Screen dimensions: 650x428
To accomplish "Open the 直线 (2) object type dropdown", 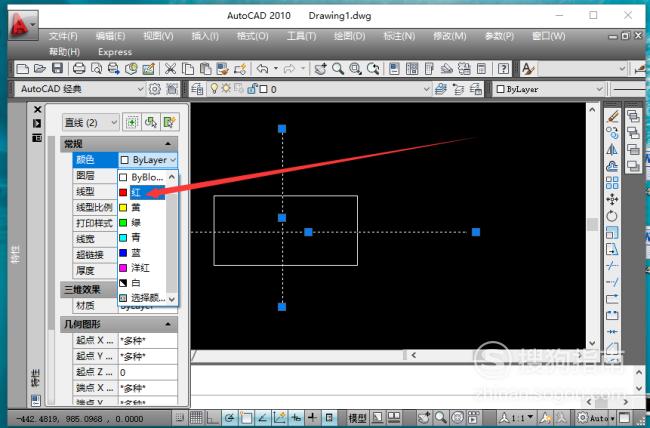I will pyautogui.click(x=91, y=122).
